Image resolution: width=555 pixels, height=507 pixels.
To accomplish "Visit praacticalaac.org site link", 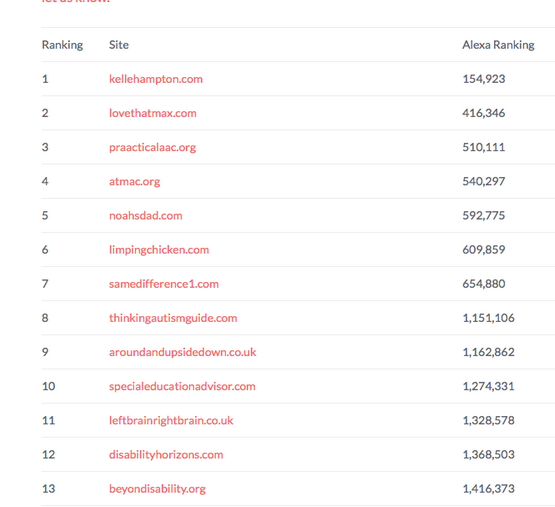I will click(x=152, y=147).
